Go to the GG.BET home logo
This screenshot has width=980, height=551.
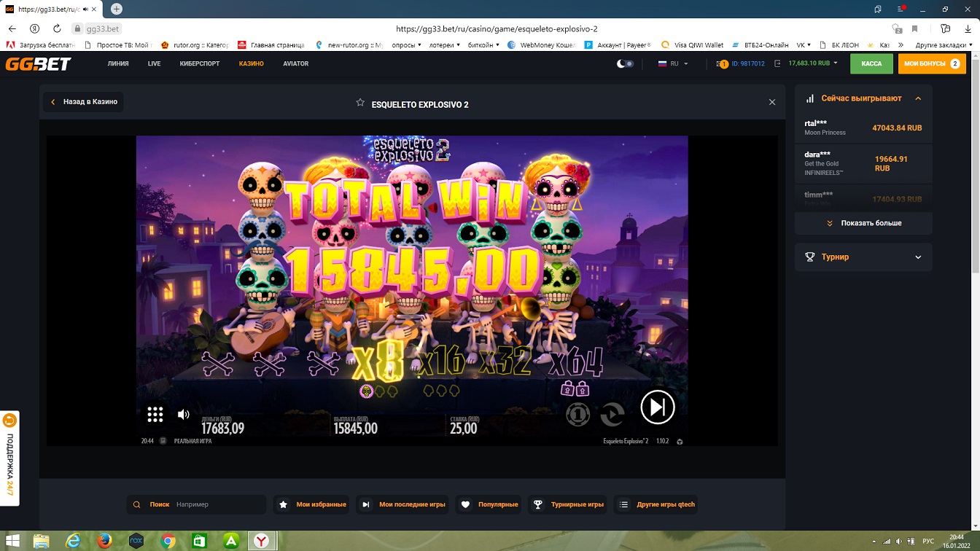(39, 63)
